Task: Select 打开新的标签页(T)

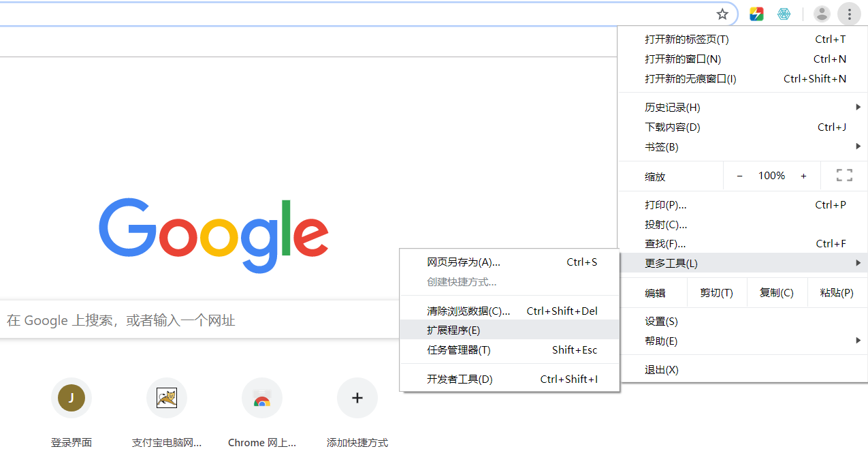Action: coord(743,40)
